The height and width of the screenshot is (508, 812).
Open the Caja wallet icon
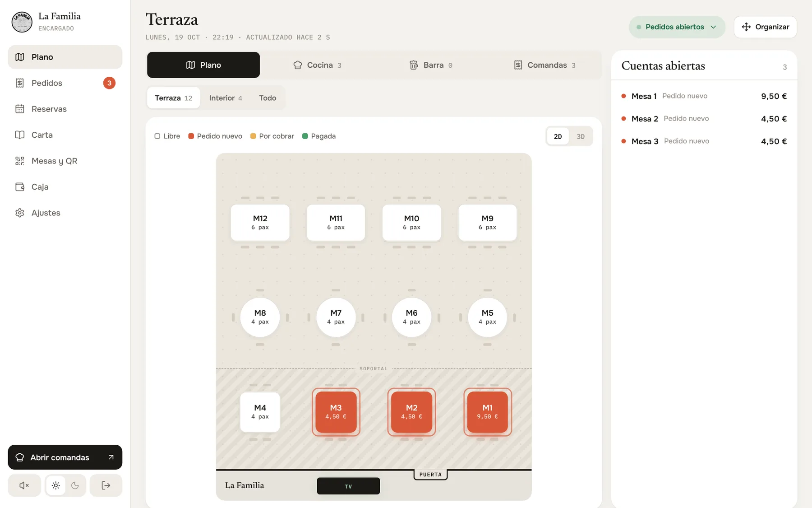pos(20,187)
